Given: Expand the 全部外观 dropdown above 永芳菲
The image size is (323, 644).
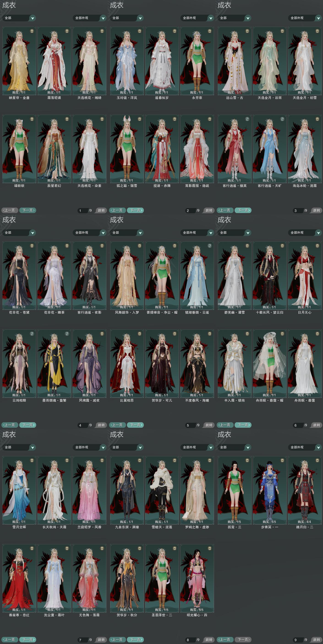Looking at the screenshot, I should click(197, 18).
